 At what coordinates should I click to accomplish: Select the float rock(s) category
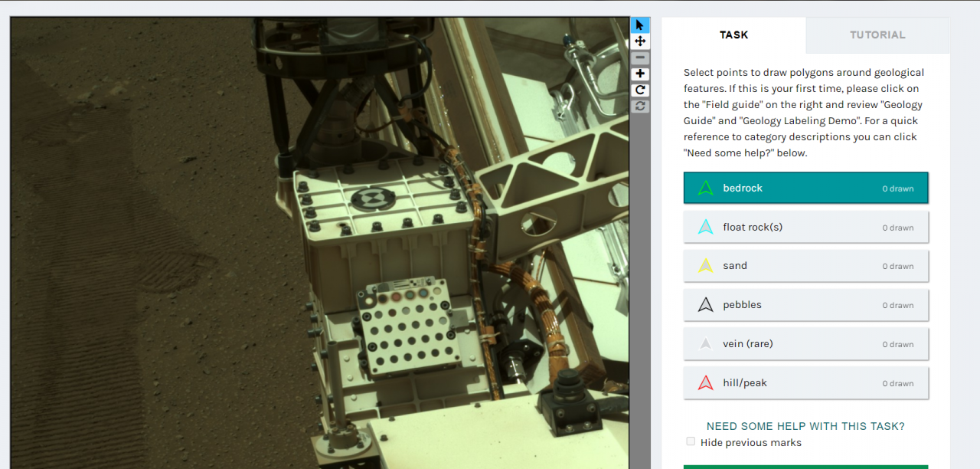805,227
